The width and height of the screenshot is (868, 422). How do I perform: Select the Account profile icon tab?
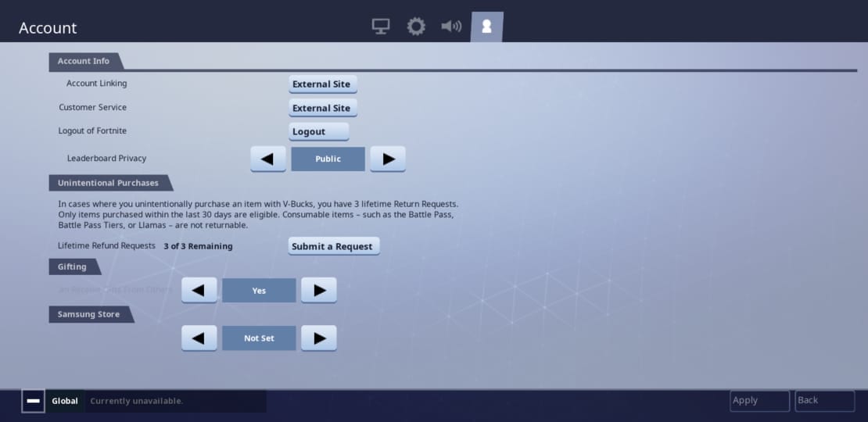pos(486,27)
